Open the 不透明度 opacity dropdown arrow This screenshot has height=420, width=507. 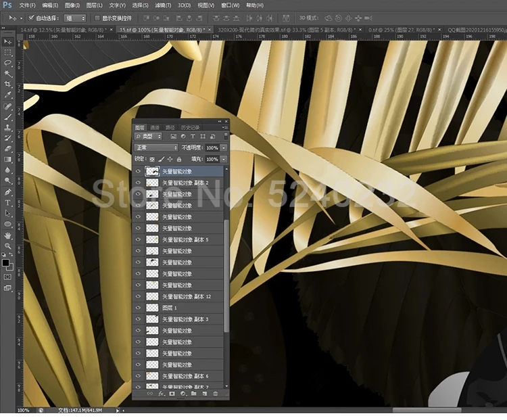223,147
